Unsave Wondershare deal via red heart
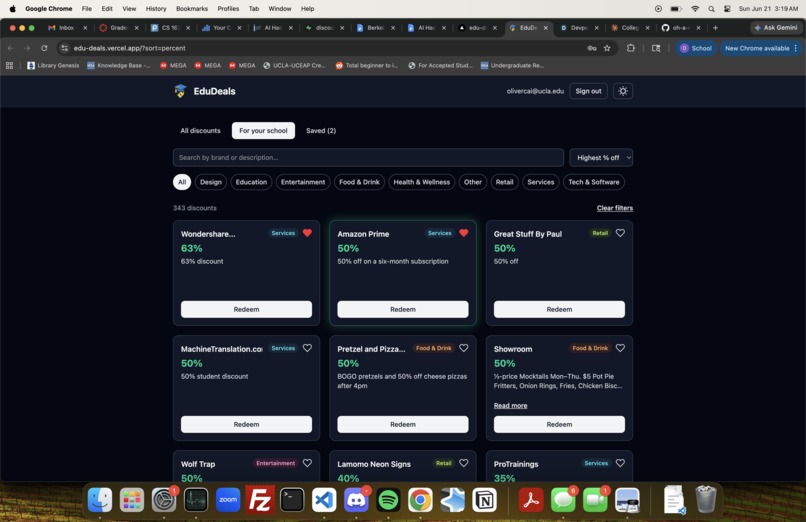The image size is (806, 522). [x=307, y=233]
